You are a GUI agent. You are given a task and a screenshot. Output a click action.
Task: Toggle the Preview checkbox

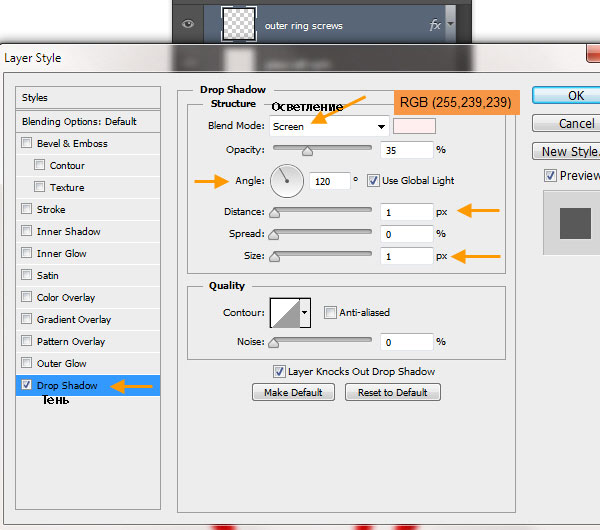[x=550, y=176]
